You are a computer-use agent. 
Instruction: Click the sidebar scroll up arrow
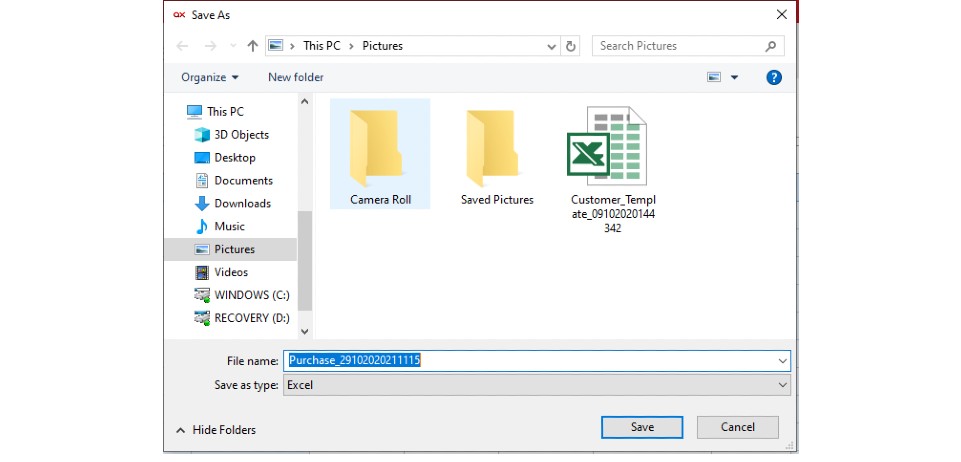pyautogui.click(x=305, y=101)
